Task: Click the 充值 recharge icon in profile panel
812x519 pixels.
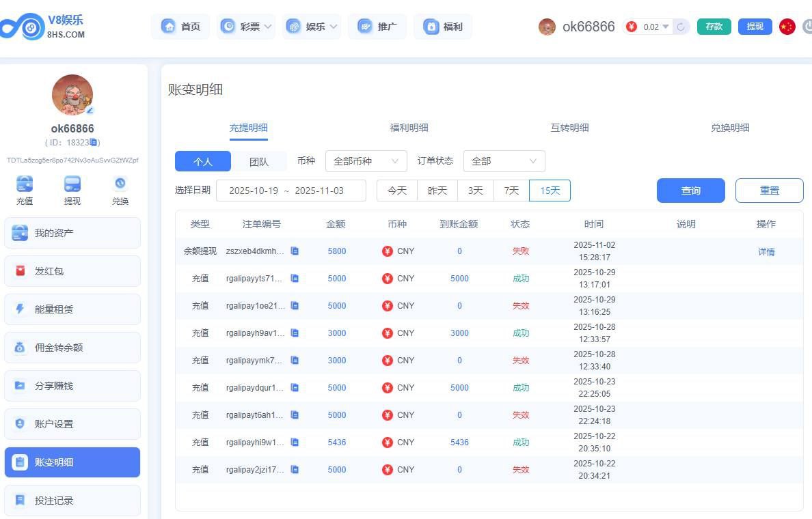Action: pyautogui.click(x=25, y=184)
